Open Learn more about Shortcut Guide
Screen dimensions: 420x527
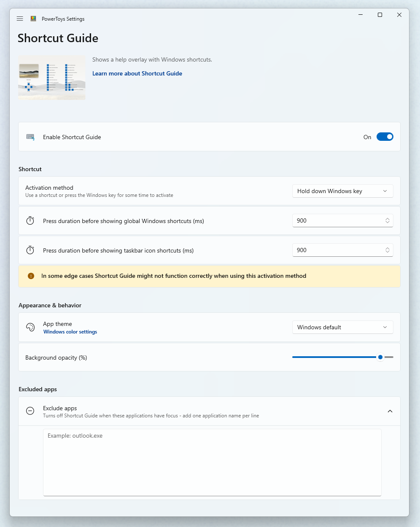(137, 73)
